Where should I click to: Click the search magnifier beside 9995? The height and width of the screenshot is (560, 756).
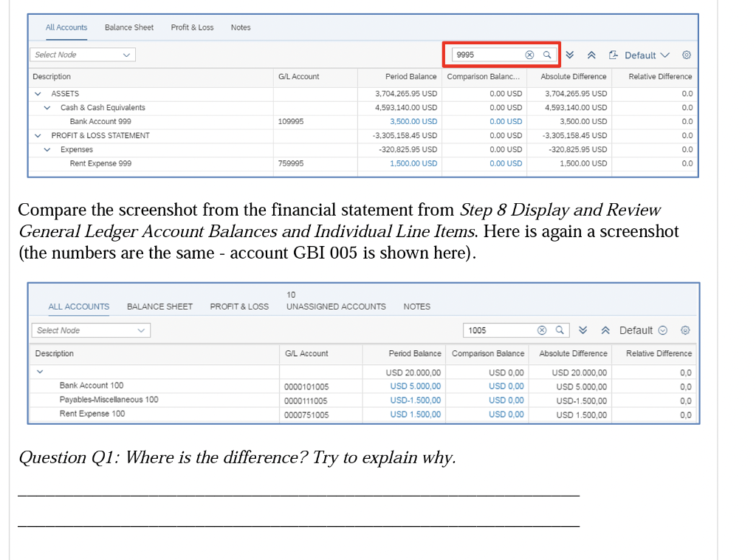tap(546, 54)
